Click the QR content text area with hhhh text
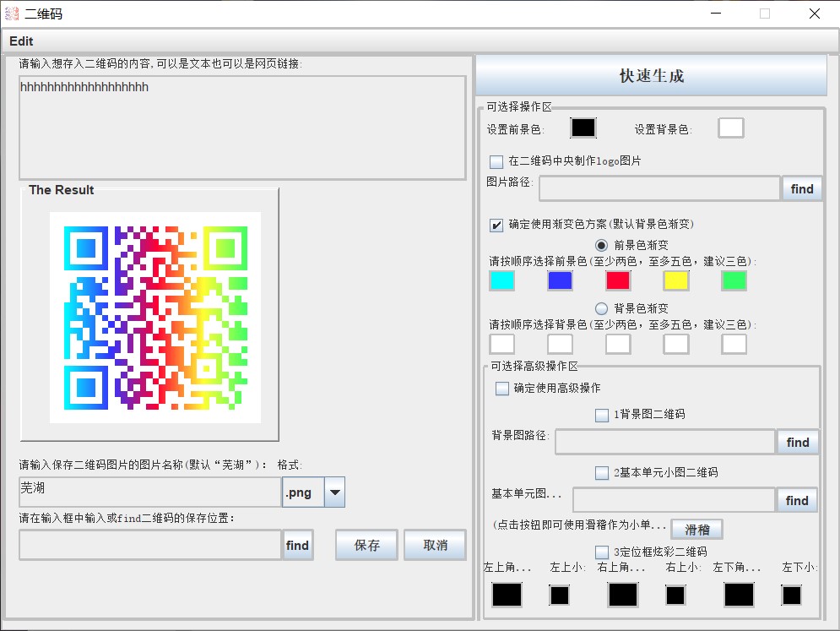This screenshot has height=631, width=840. (x=242, y=128)
